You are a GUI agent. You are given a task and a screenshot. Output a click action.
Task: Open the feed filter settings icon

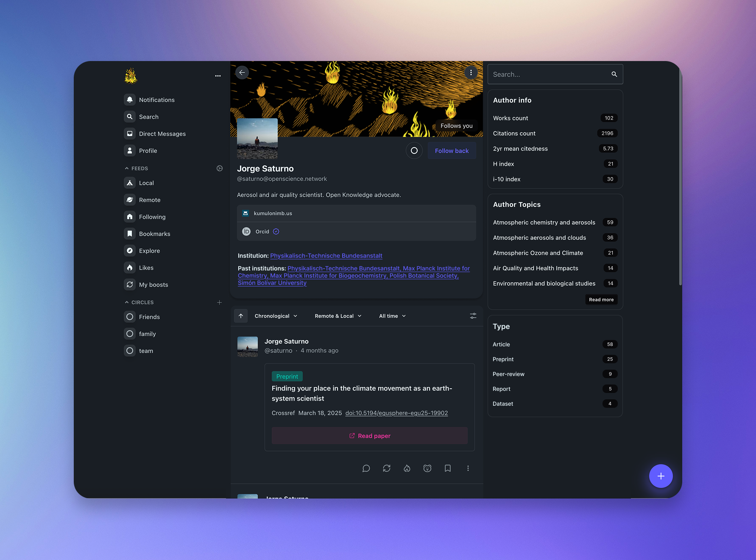[473, 316]
